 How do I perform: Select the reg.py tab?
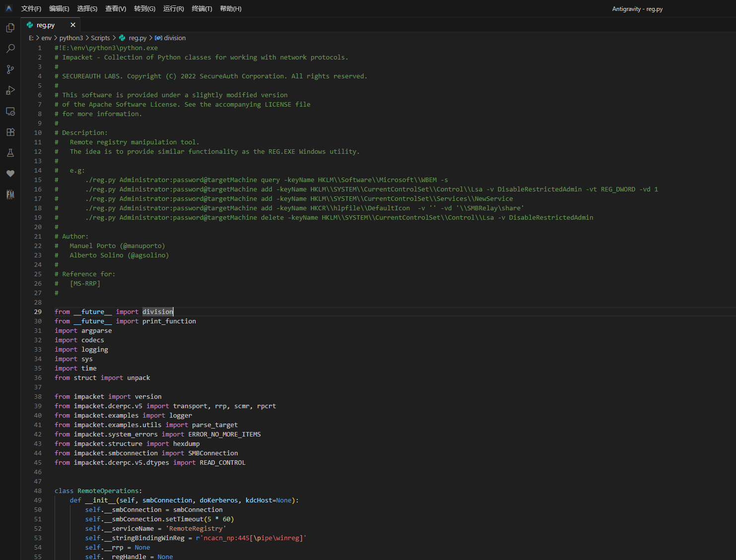click(45, 25)
